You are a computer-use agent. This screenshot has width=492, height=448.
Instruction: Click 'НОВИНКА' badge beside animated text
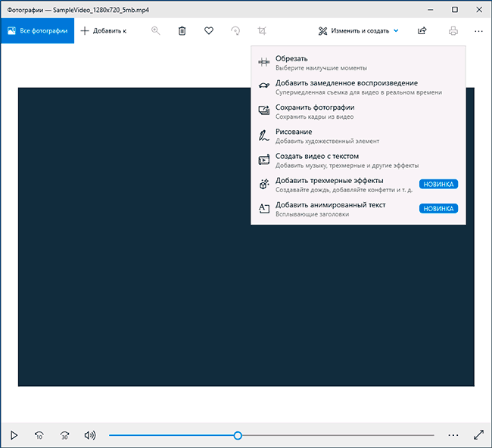point(438,209)
